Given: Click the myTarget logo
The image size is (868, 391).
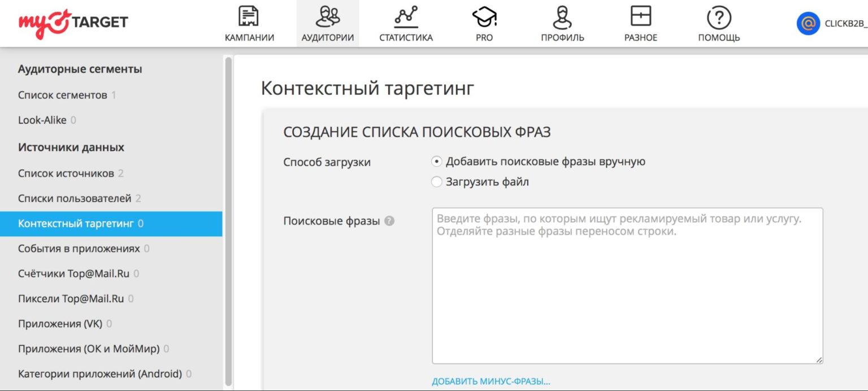Looking at the screenshot, I should [x=73, y=24].
